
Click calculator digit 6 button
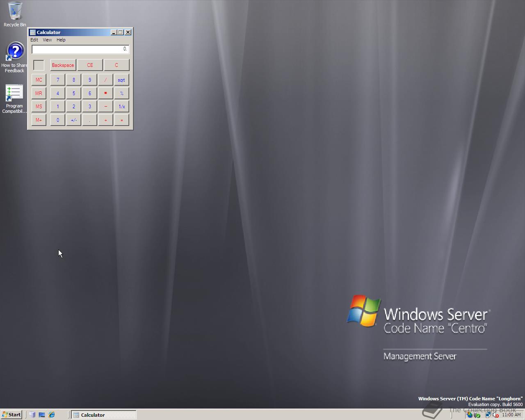pyautogui.click(x=90, y=93)
